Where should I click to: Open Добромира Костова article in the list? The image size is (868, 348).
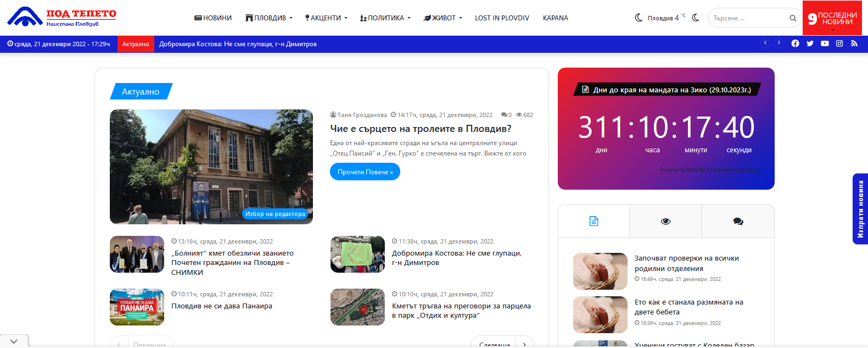click(x=457, y=258)
